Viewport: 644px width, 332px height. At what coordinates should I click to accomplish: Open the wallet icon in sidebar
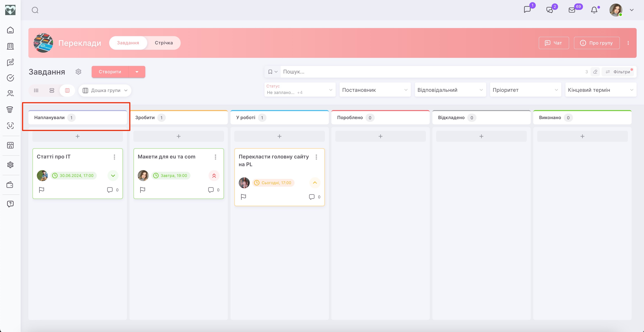10,185
